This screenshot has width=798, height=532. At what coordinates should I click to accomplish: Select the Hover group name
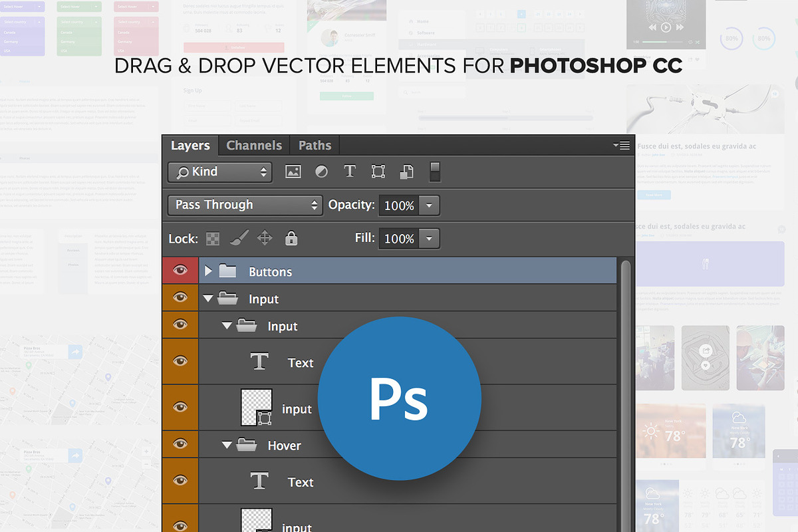coord(285,446)
